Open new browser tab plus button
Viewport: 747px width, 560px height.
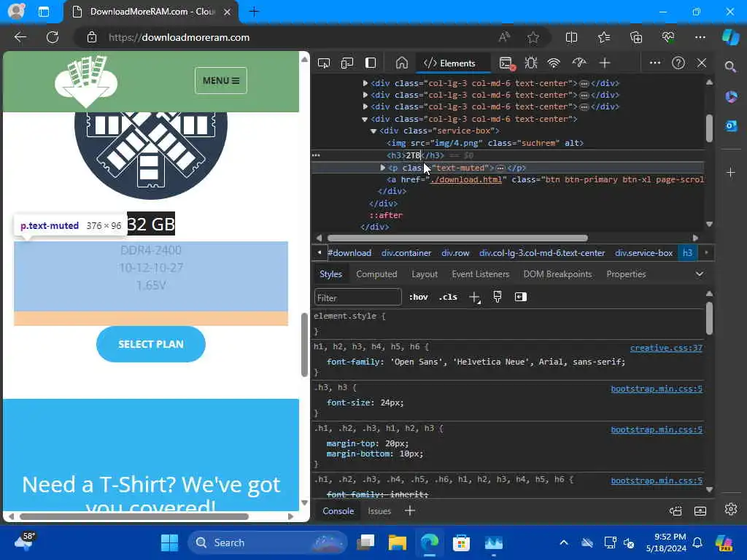click(254, 12)
